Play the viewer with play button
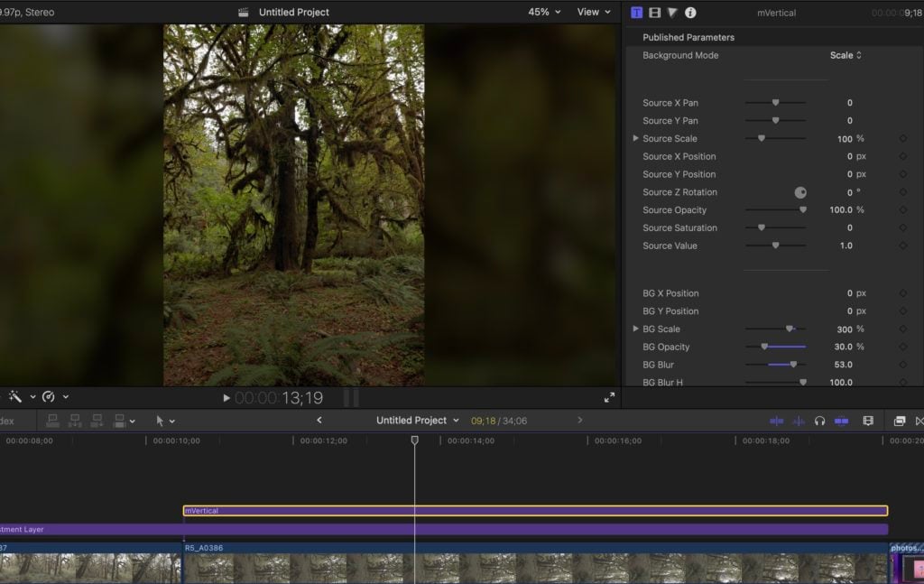The height and width of the screenshot is (584, 924). (226, 398)
